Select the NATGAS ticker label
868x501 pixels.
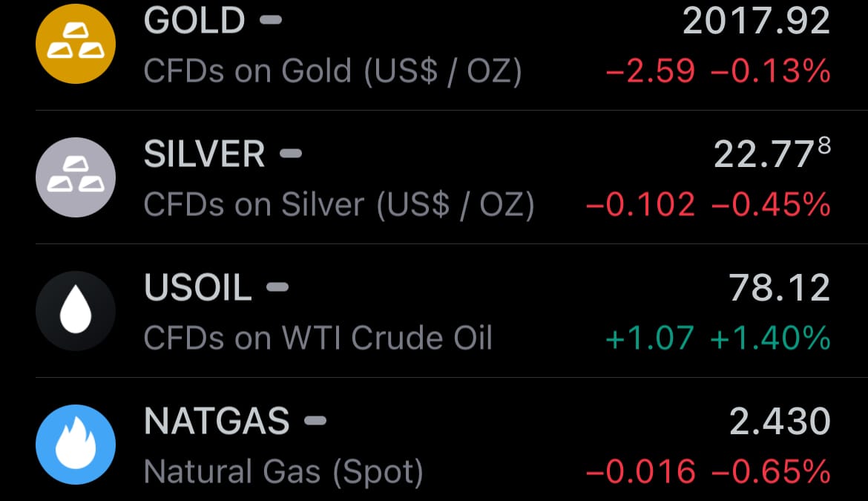click(217, 422)
